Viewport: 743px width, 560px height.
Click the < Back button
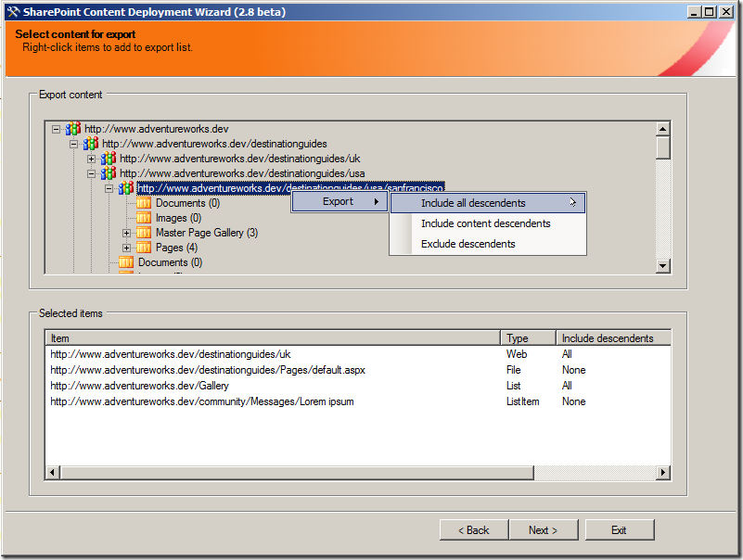(x=474, y=529)
